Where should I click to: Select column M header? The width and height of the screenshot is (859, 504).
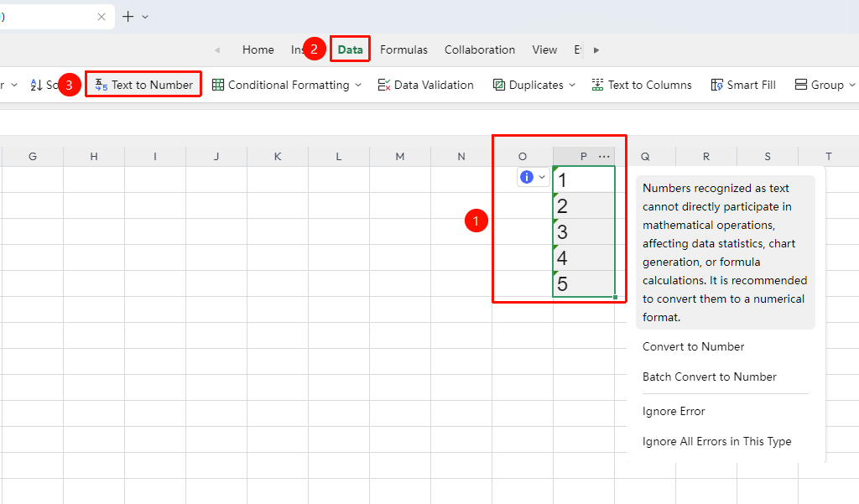click(400, 157)
